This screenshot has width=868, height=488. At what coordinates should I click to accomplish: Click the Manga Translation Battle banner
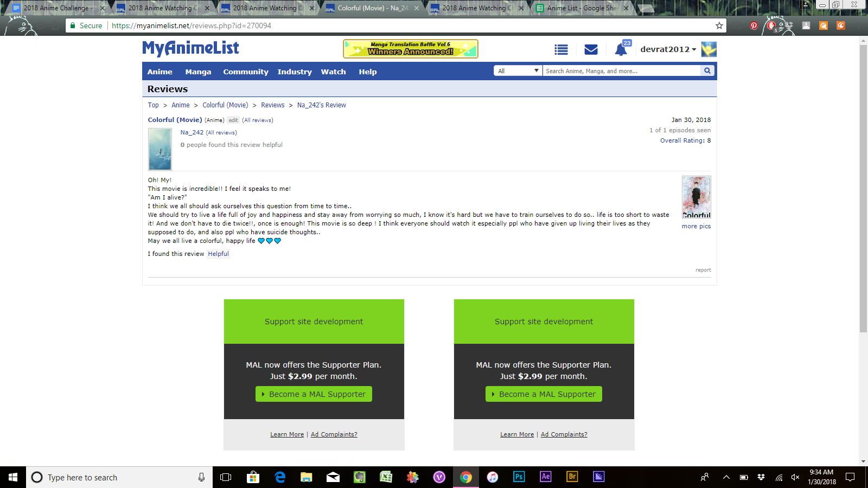(x=411, y=49)
